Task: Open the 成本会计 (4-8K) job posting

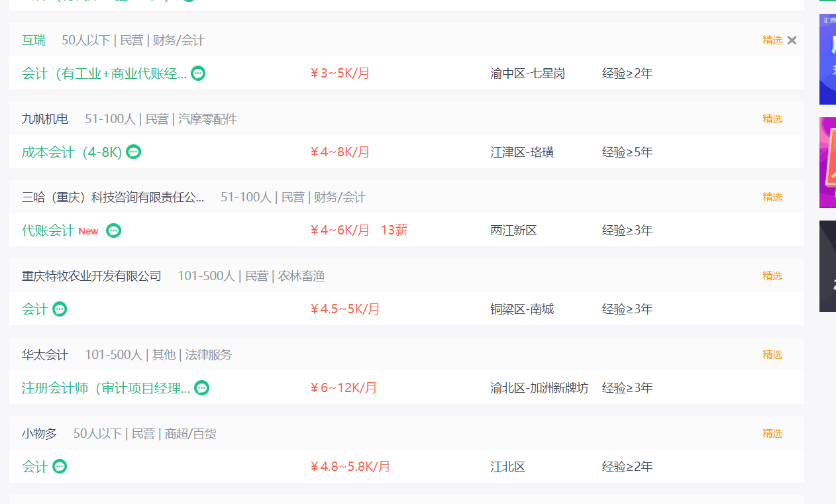Action: point(72,152)
